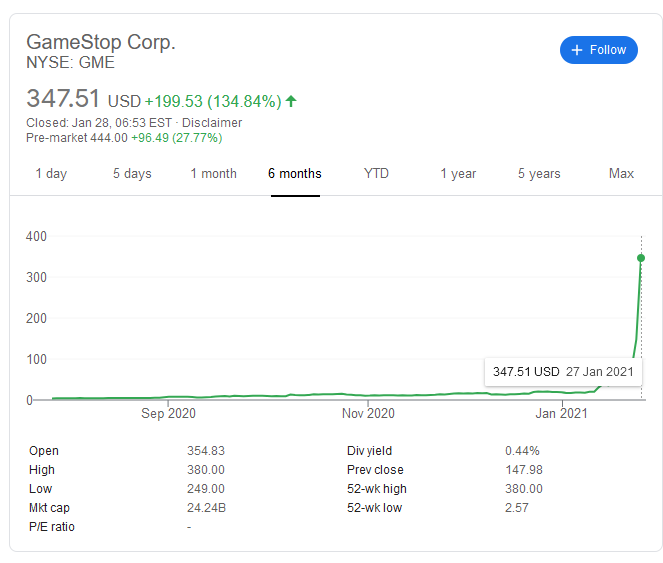Viewport: 663px width, 563px height.
Task: Select the Max range tab
Action: coord(621,173)
